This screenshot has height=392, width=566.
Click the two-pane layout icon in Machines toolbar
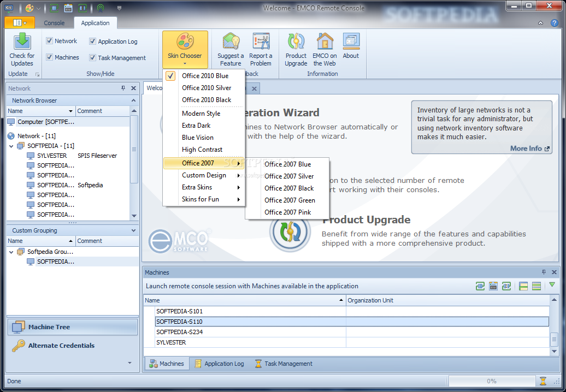523,286
